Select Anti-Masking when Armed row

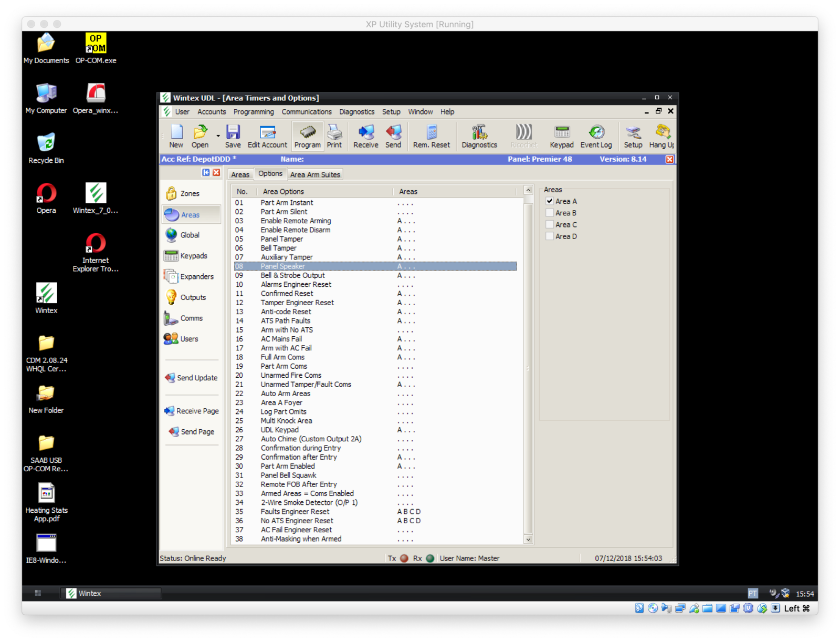click(375, 539)
